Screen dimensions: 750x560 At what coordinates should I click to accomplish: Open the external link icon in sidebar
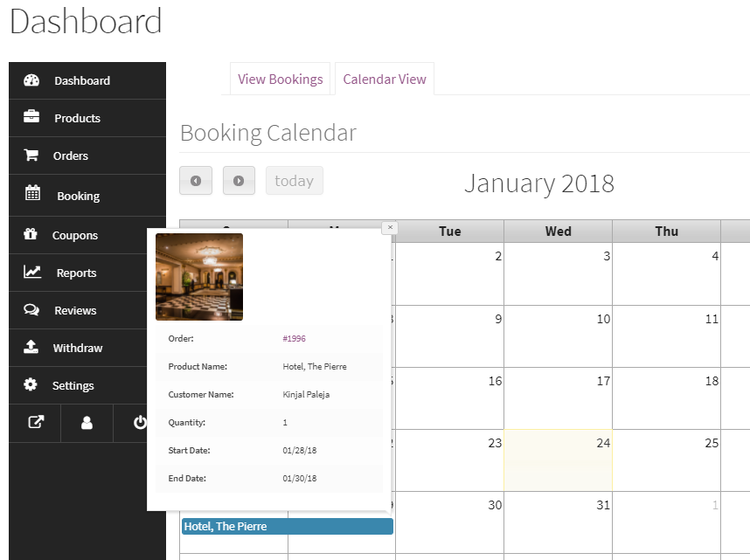click(35, 423)
